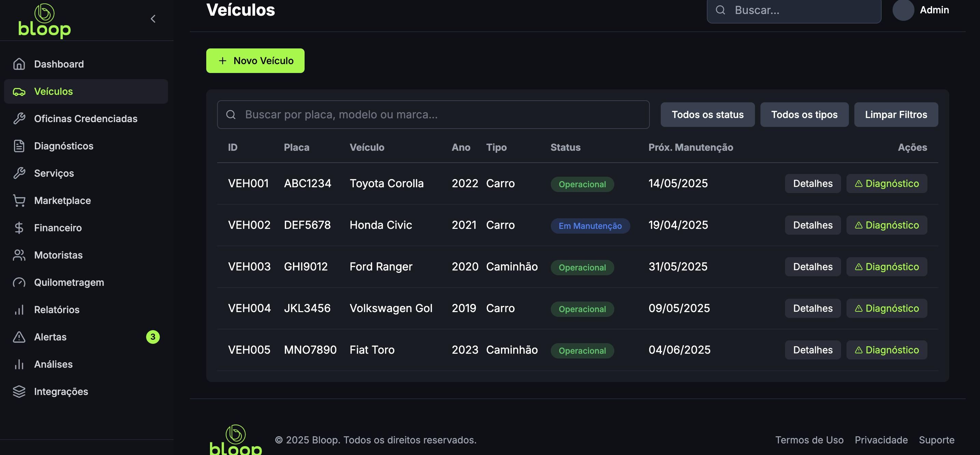
Task: Go to Relatórios in the sidebar
Action: click(x=57, y=310)
